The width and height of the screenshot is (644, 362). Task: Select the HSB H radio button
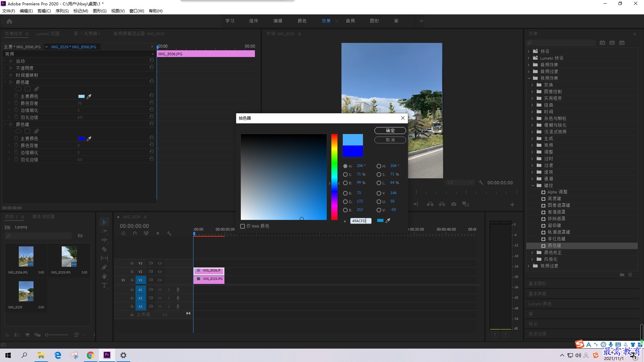pos(345,166)
